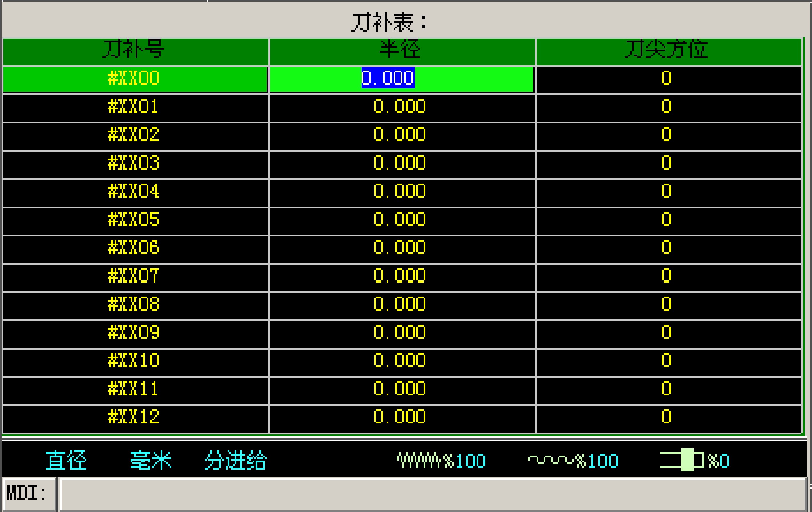Select tool offset row #XX00
Viewport: 812px width, 512px height.
pos(135,80)
